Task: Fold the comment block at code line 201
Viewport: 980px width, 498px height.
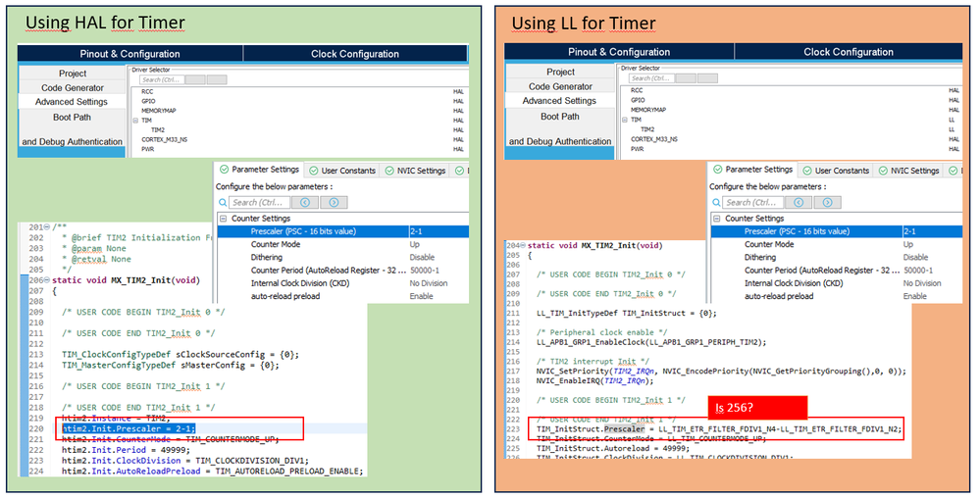Action: (x=47, y=227)
